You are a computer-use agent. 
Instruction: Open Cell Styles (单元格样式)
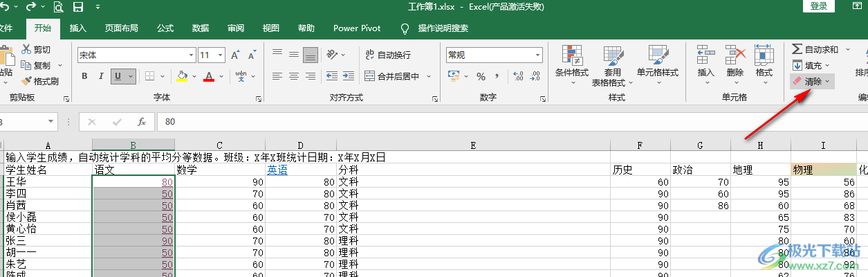[x=657, y=65]
